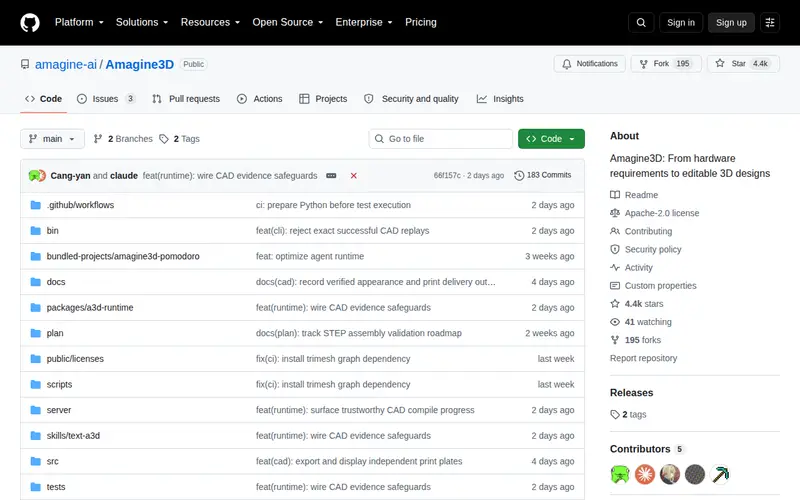
Task: Open the 183 Commits history
Action: coord(543,175)
